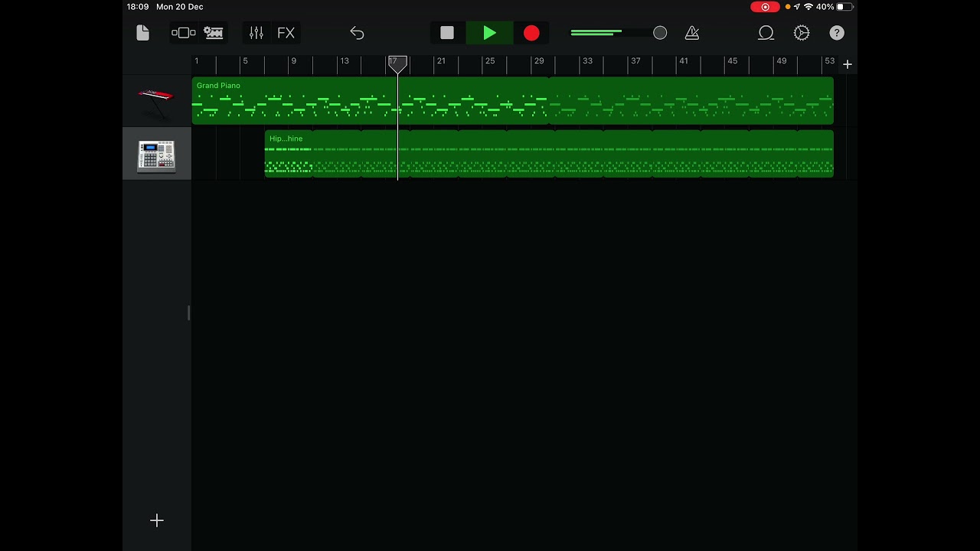Tap the track header resize handle

[x=188, y=312]
